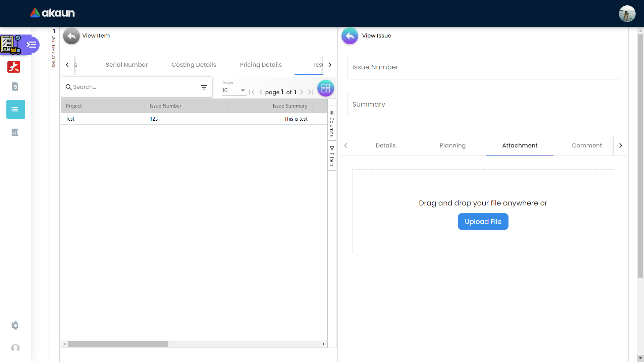This screenshot has height=362, width=644.
Task: Toggle the Columns side panel
Action: tap(332, 123)
